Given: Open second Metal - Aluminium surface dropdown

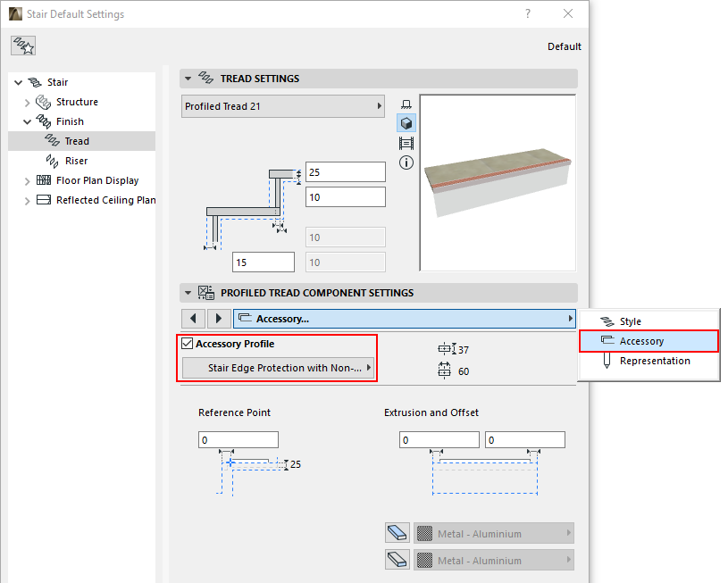Looking at the screenshot, I should pyautogui.click(x=494, y=560).
